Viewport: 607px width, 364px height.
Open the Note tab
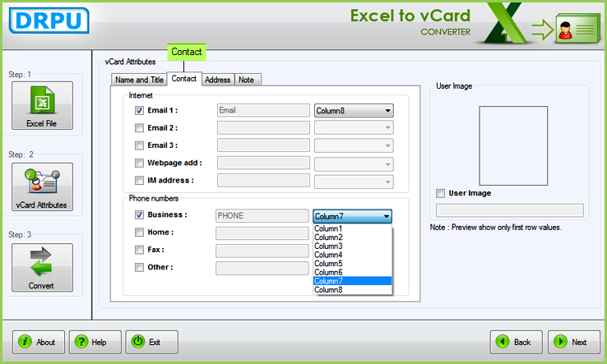(x=247, y=80)
